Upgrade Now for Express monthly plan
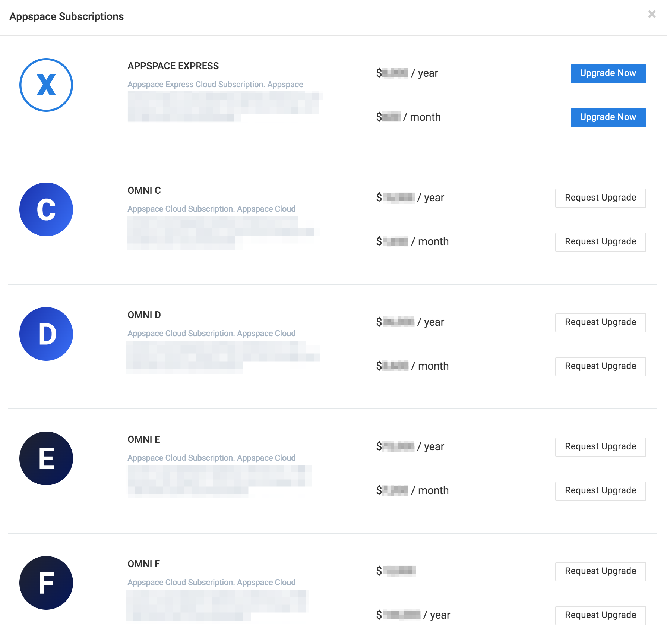Image resolution: width=667 pixels, height=644 pixels. tap(608, 117)
